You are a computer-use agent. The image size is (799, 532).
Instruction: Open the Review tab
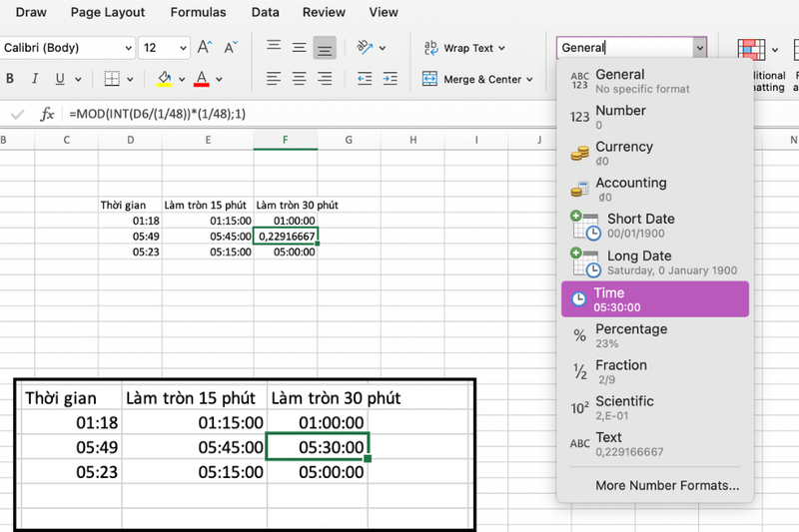tap(324, 12)
